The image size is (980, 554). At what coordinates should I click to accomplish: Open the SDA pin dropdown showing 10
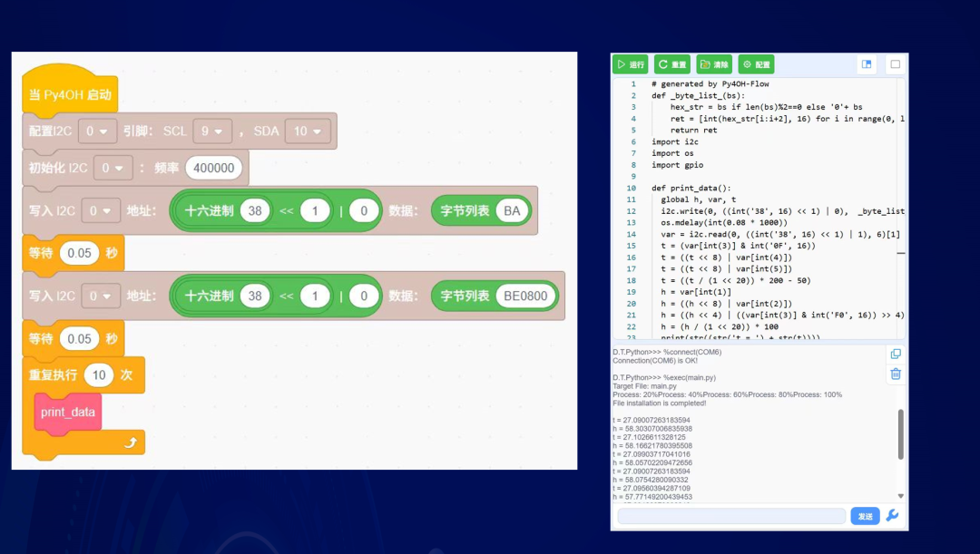click(309, 131)
